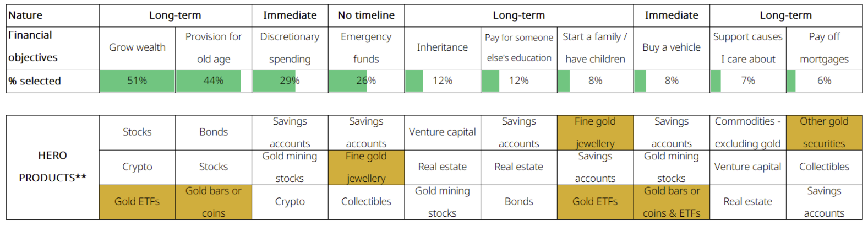This screenshot has width=868, height=225.
Task: Click the Provision for old age cell
Action: (x=214, y=47)
